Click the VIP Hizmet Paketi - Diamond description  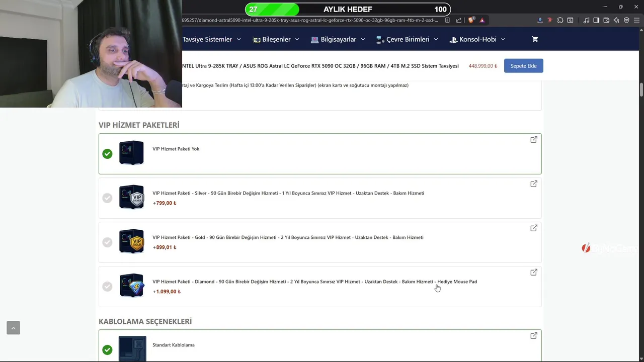click(314, 282)
